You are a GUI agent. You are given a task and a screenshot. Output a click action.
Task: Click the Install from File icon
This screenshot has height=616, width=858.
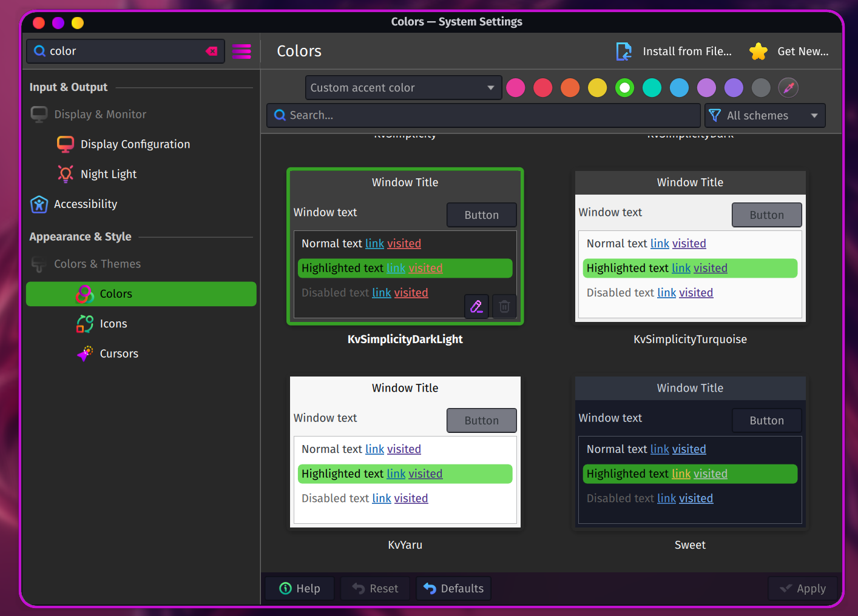pos(624,52)
